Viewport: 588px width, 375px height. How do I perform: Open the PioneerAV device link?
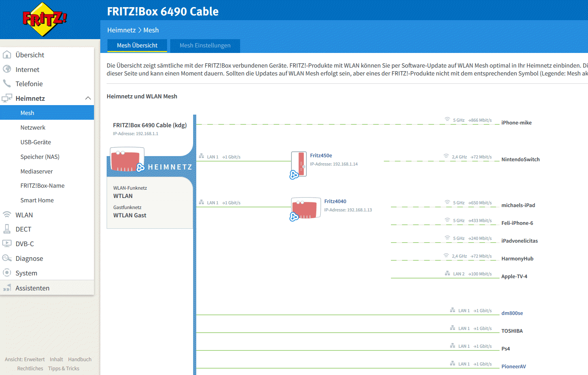(514, 366)
